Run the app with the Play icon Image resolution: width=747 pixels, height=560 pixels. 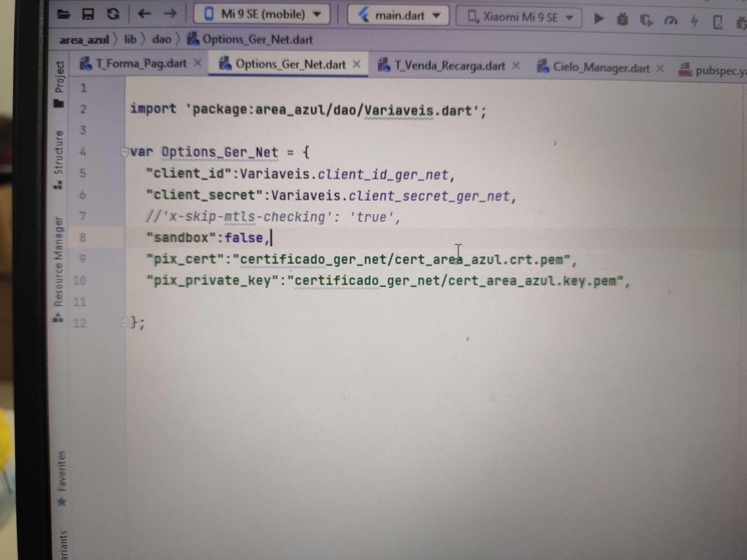598,18
